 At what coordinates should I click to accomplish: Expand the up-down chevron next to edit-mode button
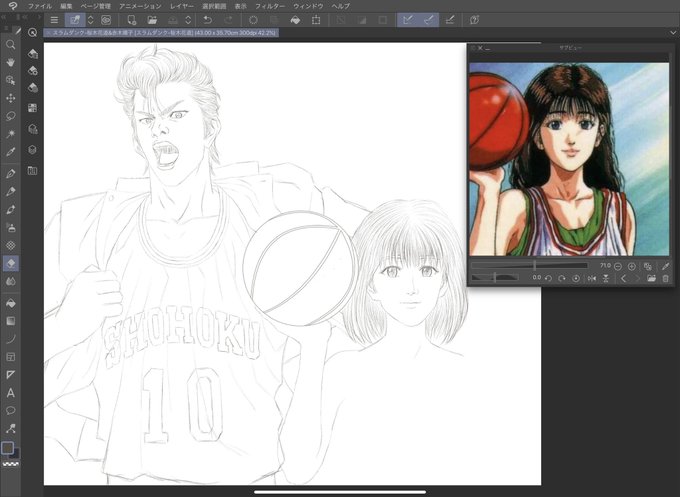91,20
